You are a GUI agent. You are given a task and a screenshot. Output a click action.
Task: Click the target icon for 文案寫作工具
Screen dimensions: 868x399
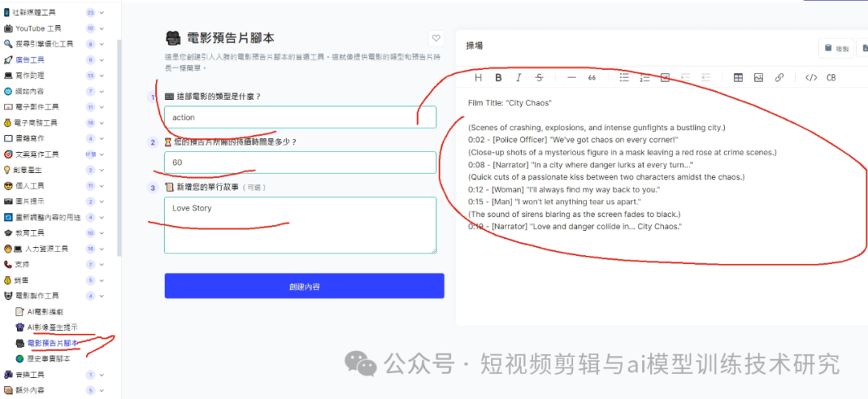coord(8,154)
